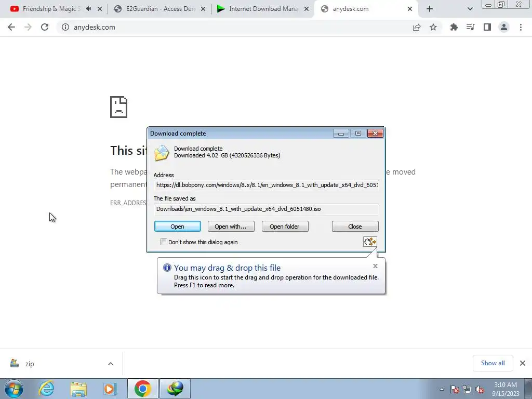Click the muted volume tray icon
Screen dimensions: 532x399
click(x=480, y=389)
